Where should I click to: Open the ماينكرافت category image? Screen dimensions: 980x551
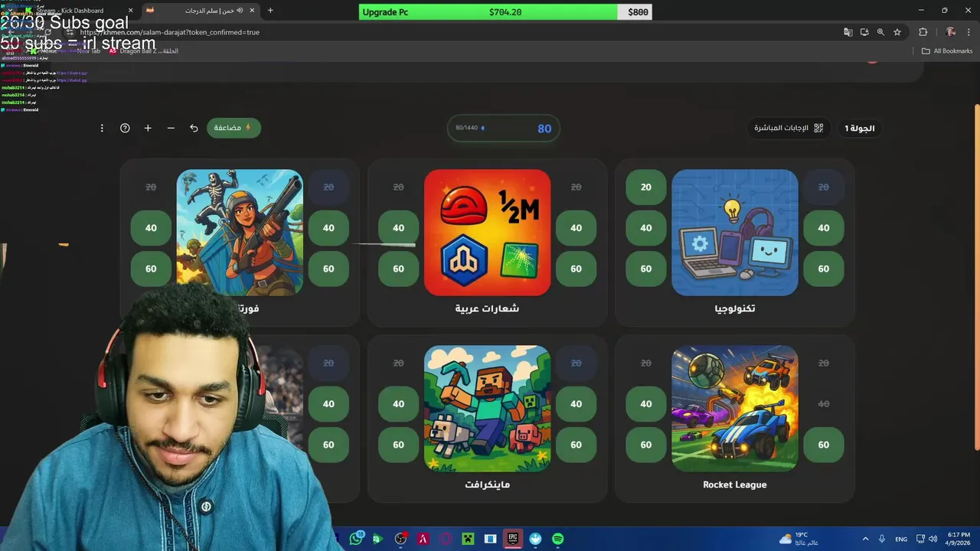(487, 408)
